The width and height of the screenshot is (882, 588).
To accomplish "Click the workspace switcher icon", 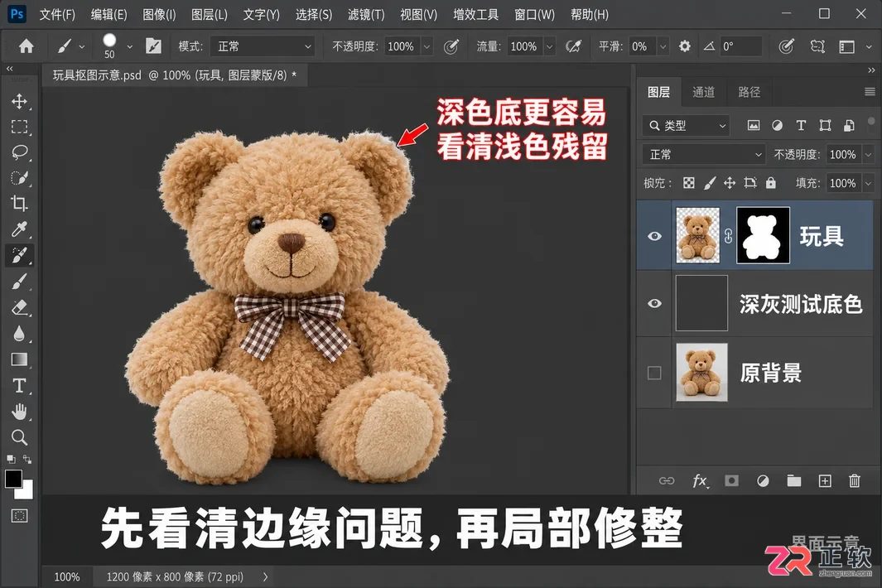I will tap(846, 46).
